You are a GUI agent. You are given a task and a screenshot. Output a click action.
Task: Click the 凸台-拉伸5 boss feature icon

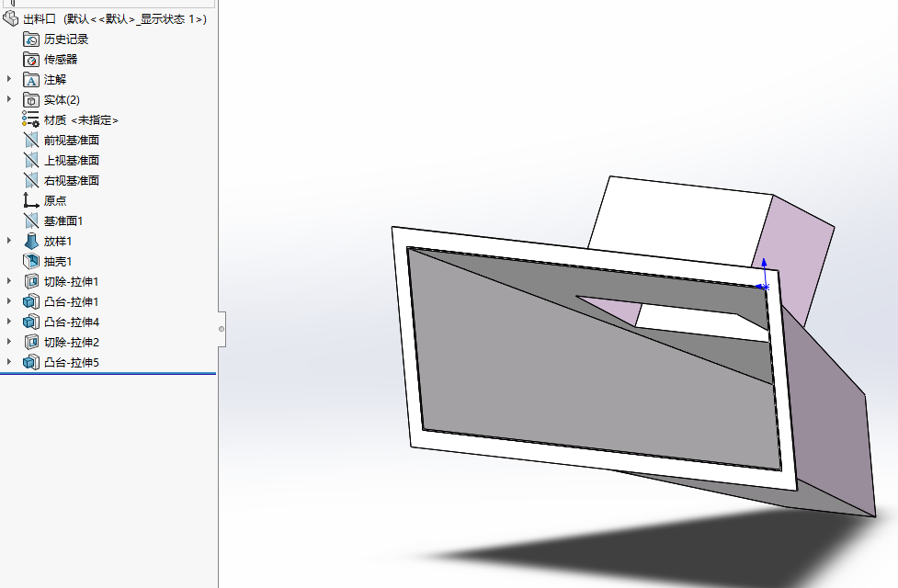point(31,362)
